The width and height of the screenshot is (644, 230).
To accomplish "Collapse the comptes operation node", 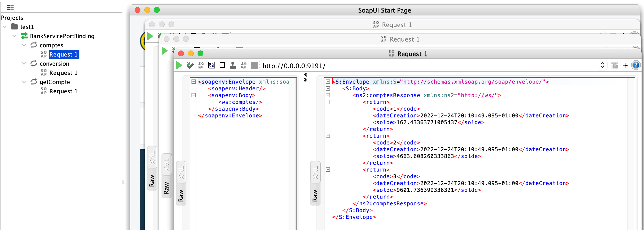I will click(x=24, y=45).
